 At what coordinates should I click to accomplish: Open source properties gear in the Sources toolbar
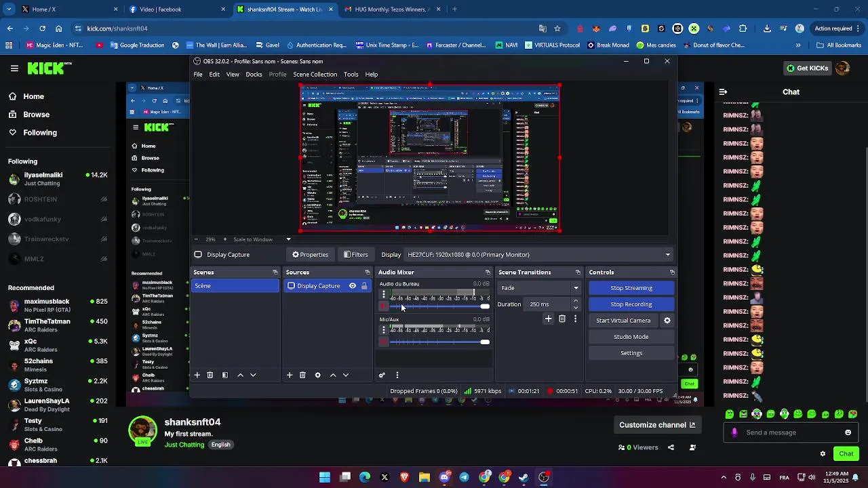[317, 375]
